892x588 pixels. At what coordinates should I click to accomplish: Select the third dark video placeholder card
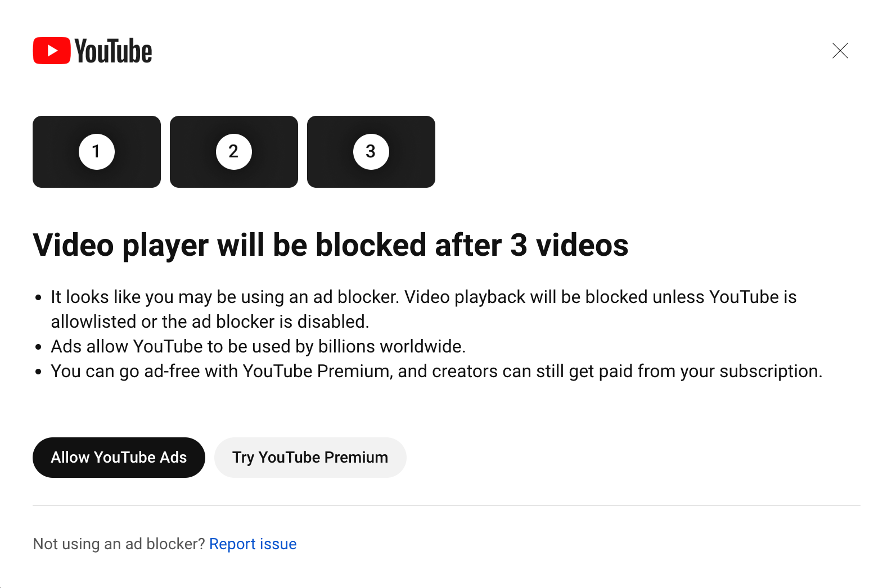[x=371, y=152]
